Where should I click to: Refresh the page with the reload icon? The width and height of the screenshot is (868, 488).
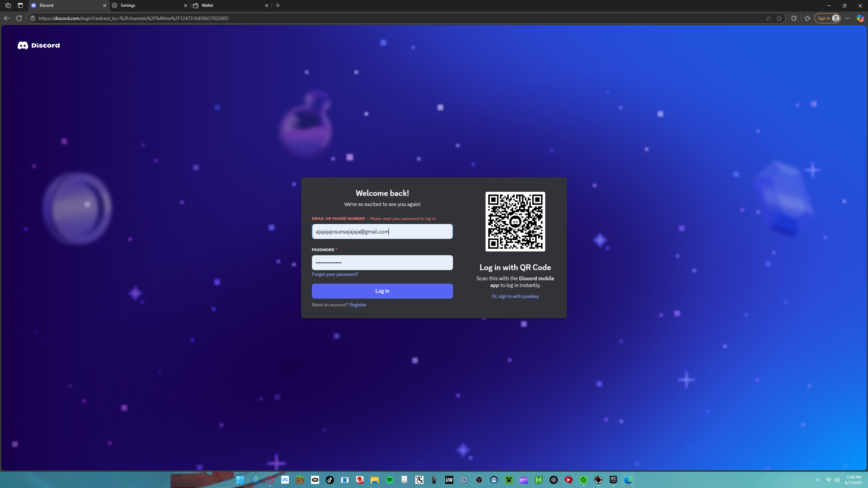click(19, 18)
